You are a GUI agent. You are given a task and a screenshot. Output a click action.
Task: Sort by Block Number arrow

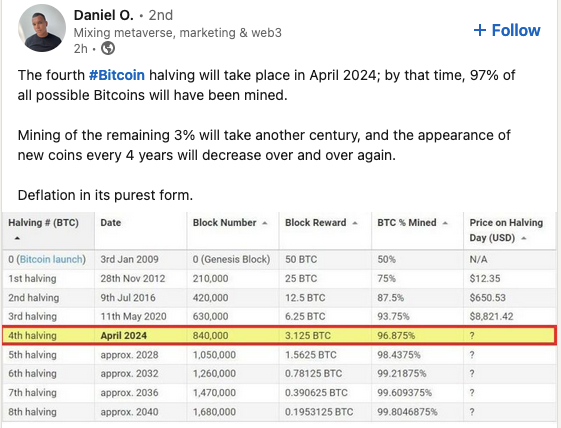click(x=265, y=223)
